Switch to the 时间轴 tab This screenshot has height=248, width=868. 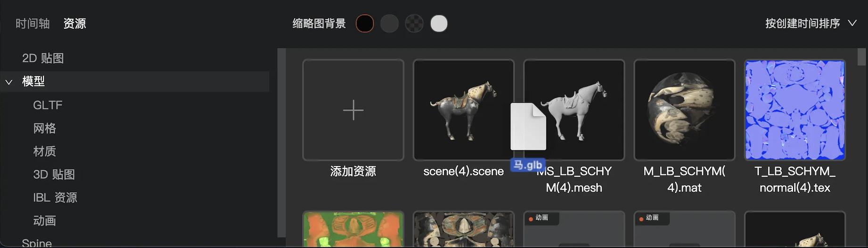coord(33,24)
